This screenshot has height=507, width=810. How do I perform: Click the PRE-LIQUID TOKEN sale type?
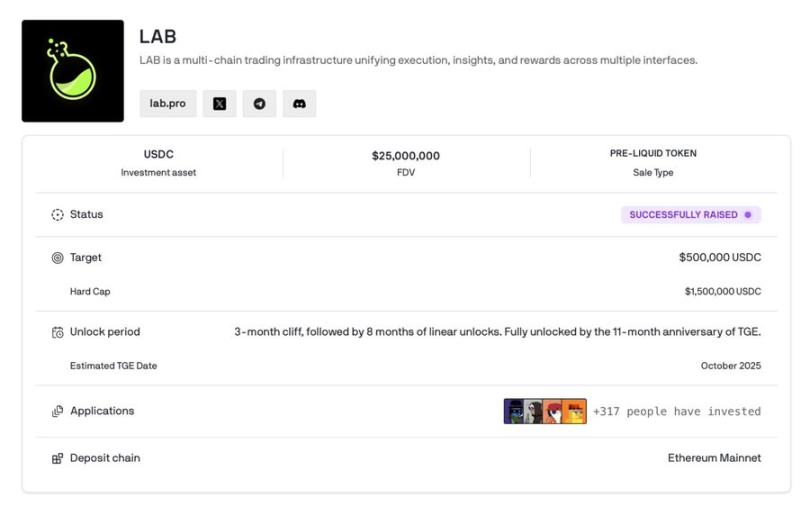(653, 154)
